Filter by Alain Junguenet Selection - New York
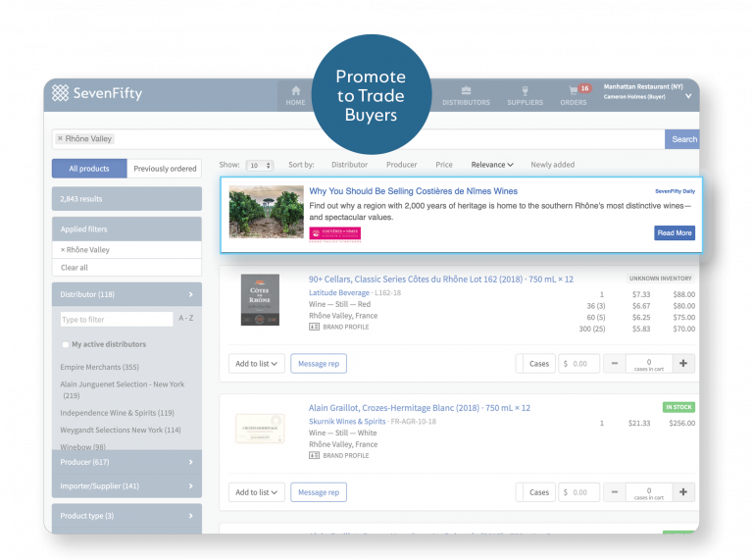 (x=123, y=389)
